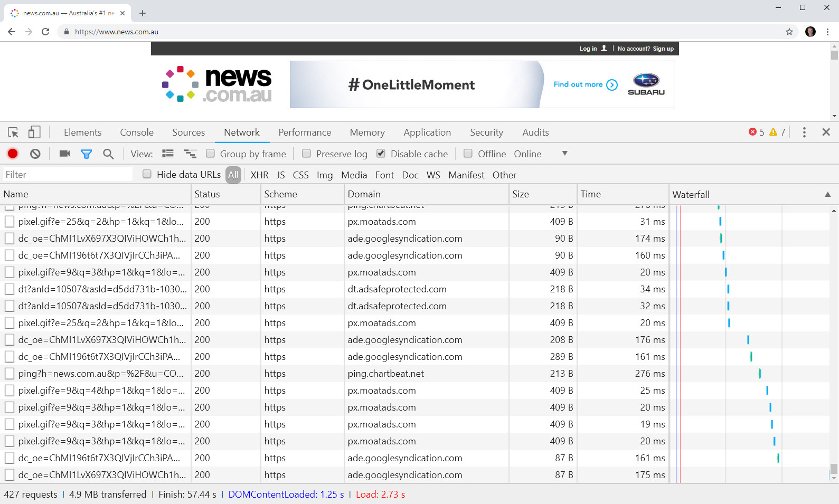The height and width of the screenshot is (504, 839).
Task: Sort requests by Time column
Action: click(x=623, y=194)
